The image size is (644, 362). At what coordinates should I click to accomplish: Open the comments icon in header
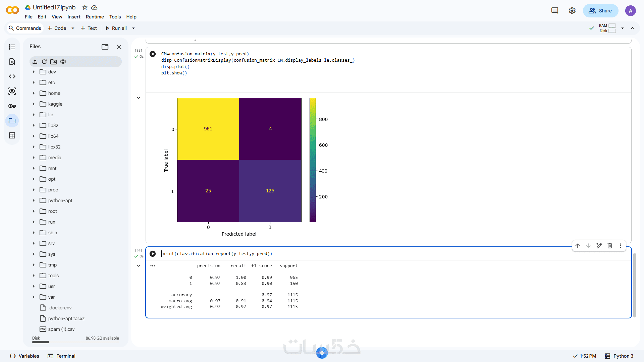(x=555, y=11)
